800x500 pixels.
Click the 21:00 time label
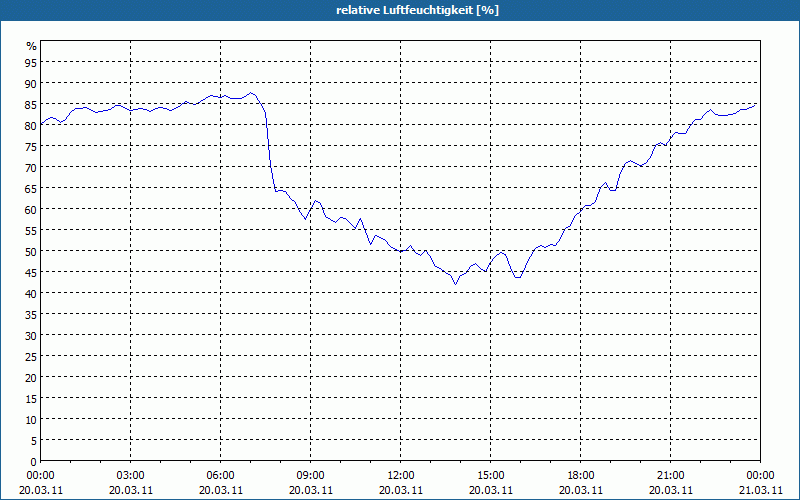coord(670,475)
